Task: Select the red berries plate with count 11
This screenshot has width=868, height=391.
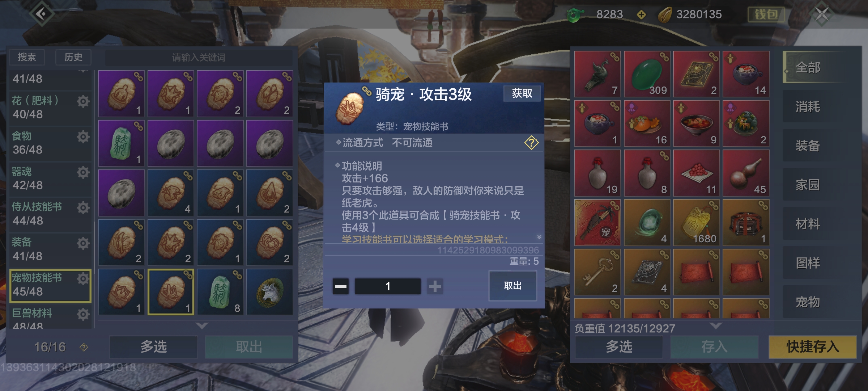Action: 696,173
